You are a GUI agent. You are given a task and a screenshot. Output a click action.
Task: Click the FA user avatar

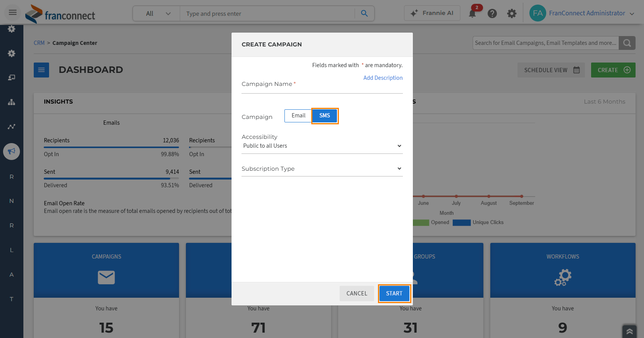[537, 13]
